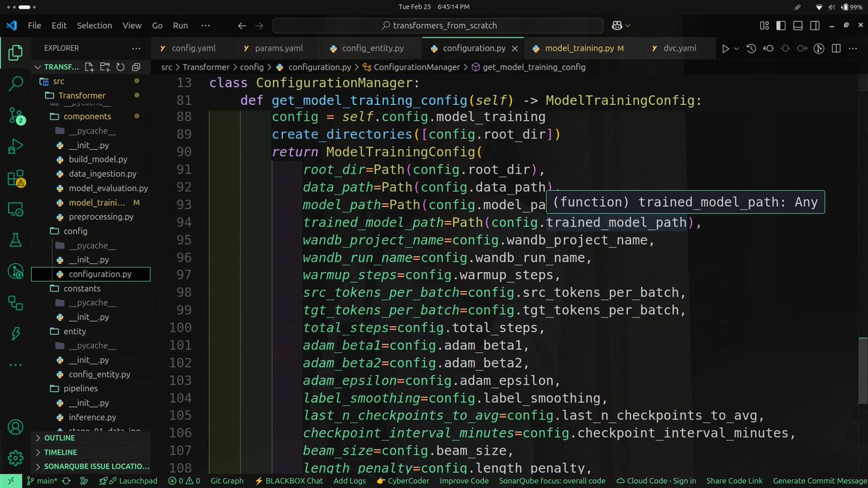Click the main* branch indicator
This screenshot has height=488, width=868.
(x=43, y=481)
